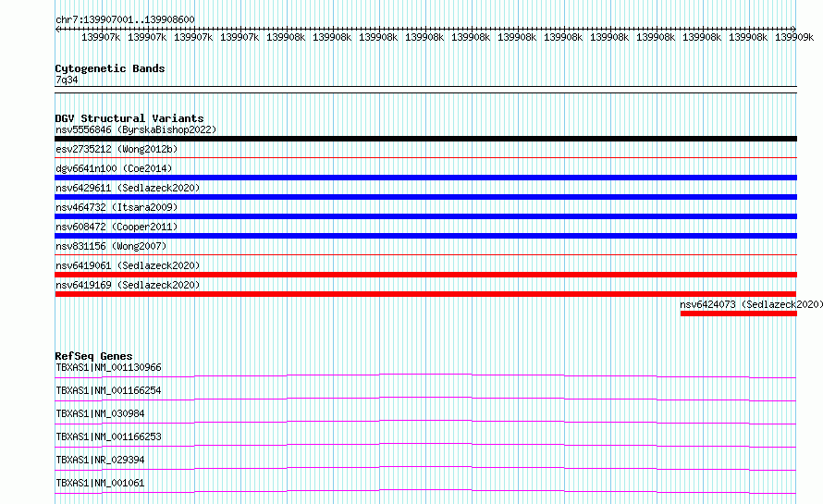
Task: Select the red bar under nsv6419061
Action: [x=425, y=275]
